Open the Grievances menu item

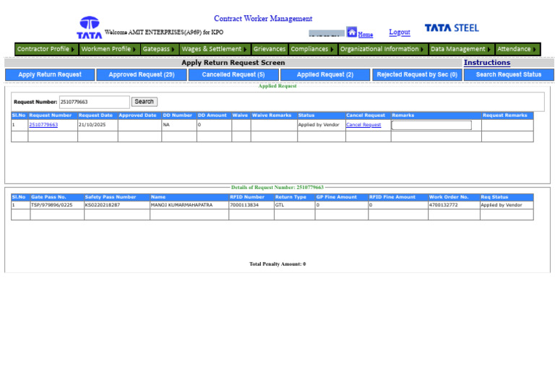click(x=270, y=49)
